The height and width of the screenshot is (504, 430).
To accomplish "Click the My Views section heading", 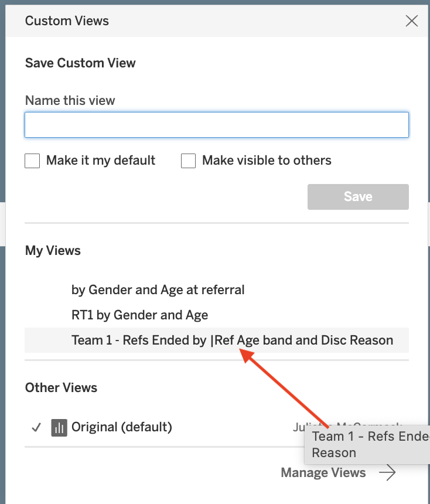I will pyautogui.click(x=53, y=251).
